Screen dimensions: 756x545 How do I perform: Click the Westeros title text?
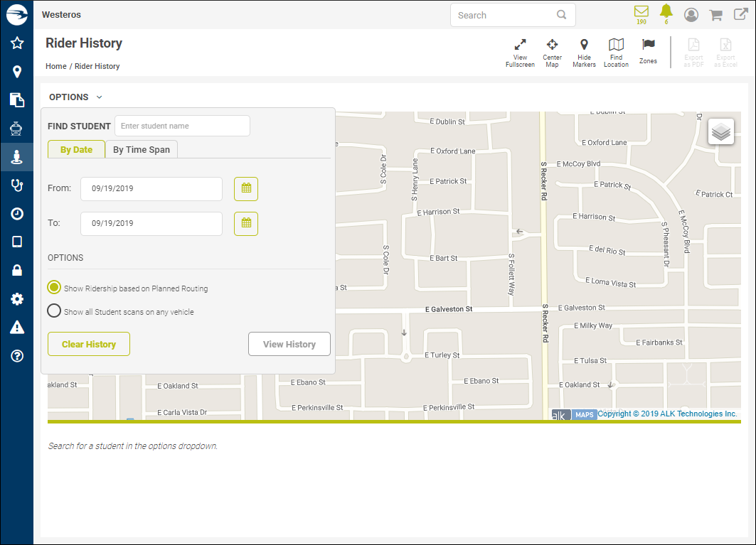pos(61,14)
